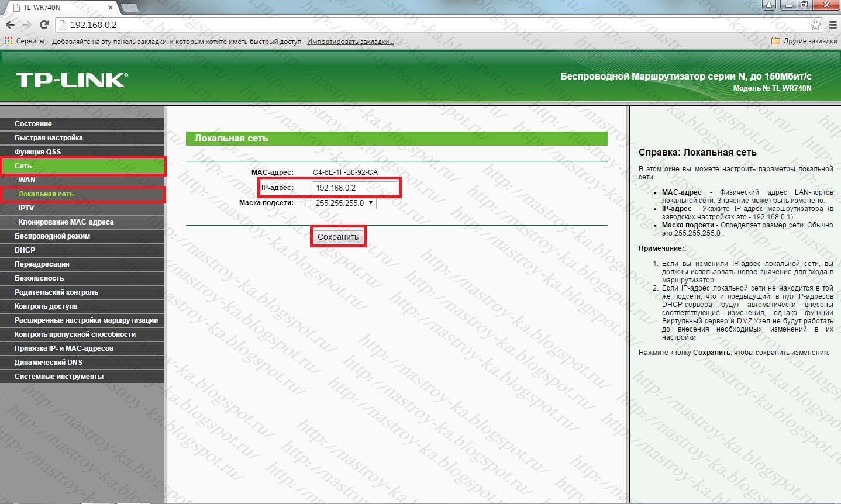
Task: Select the Локальная сеть submenu item
Action: 82,194
